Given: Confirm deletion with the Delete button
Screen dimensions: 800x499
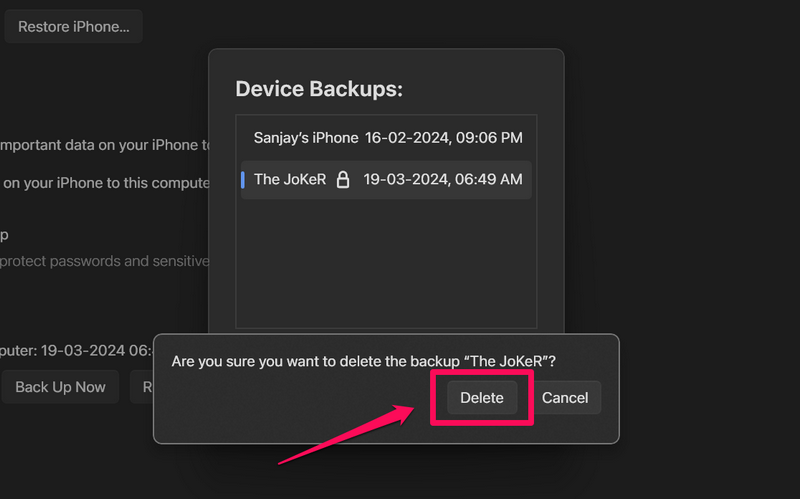Looking at the screenshot, I should pos(482,397).
